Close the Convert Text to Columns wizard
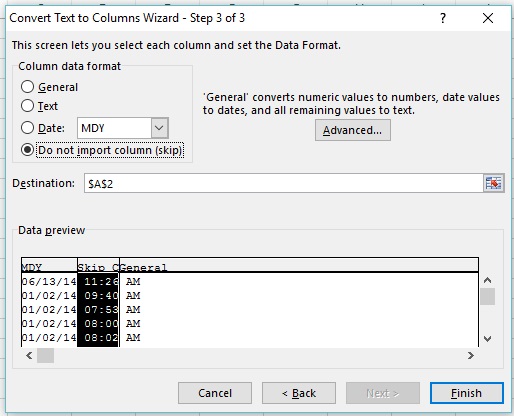Screen dimensions: 514x416 [488, 18]
